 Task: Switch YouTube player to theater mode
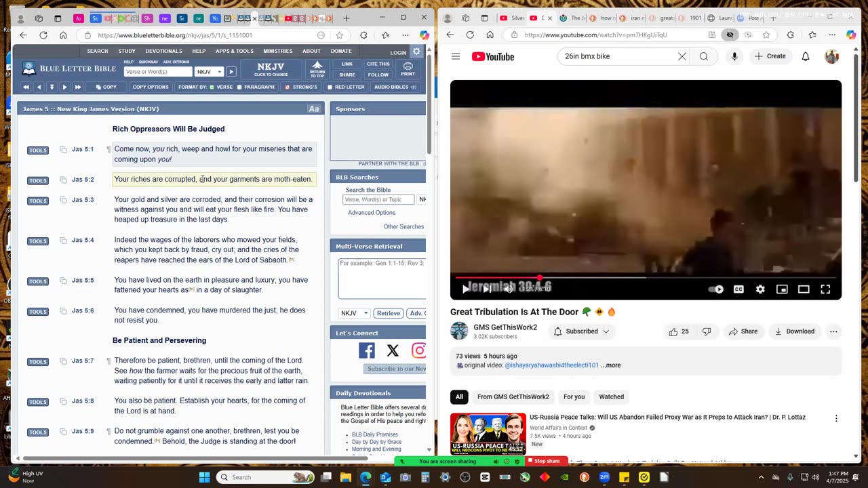point(804,289)
